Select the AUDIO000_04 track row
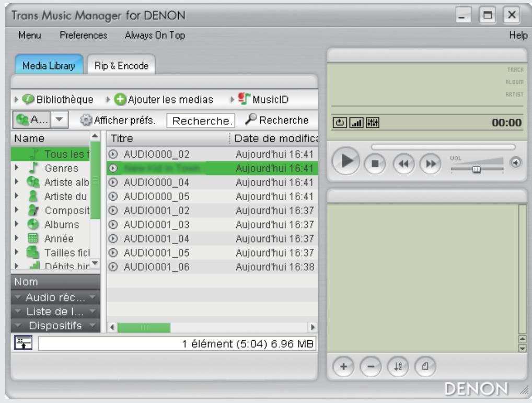This screenshot has height=403, width=532. coord(212,182)
